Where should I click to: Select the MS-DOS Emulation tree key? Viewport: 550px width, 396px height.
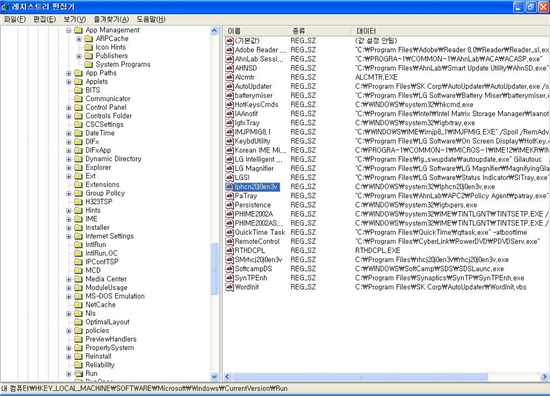tap(115, 296)
